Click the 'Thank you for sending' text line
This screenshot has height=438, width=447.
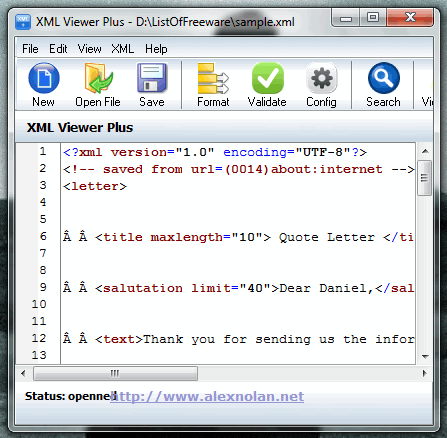(x=239, y=339)
